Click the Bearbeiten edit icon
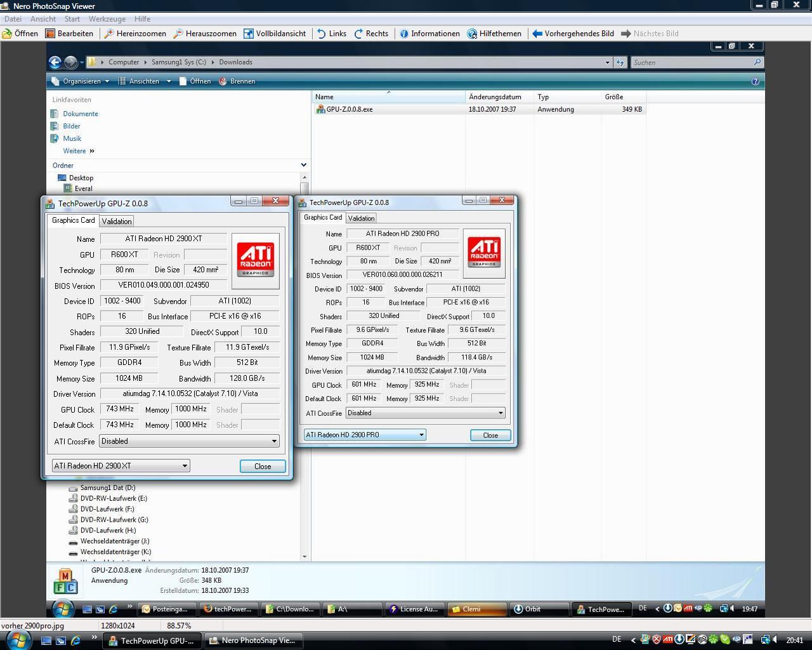The height and width of the screenshot is (650, 812). [x=50, y=34]
